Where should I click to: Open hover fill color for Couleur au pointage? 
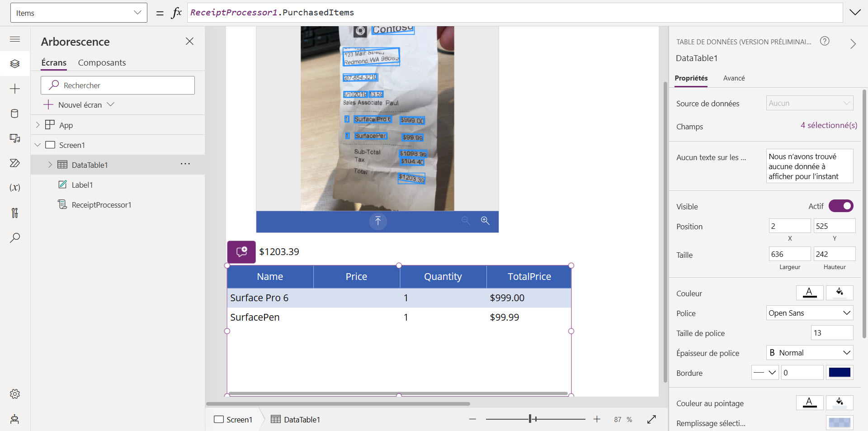[840, 403]
